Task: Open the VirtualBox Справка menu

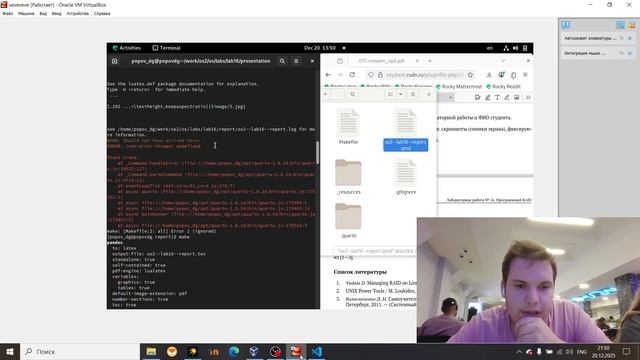Action: pos(102,13)
